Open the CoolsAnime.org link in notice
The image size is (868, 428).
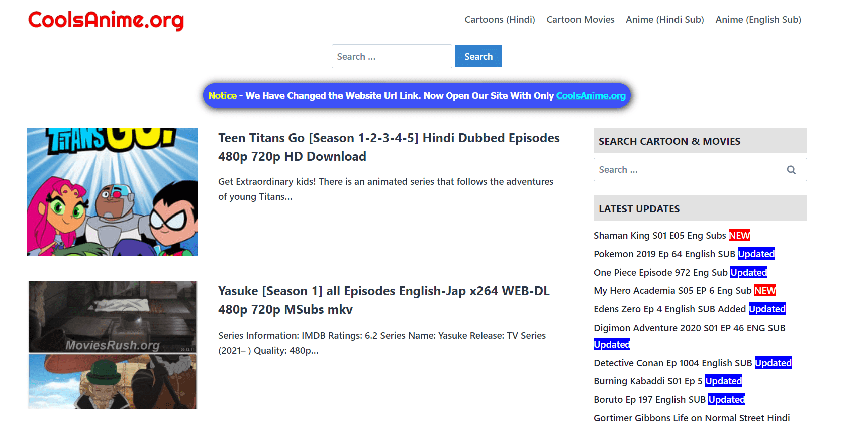click(591, 95)
